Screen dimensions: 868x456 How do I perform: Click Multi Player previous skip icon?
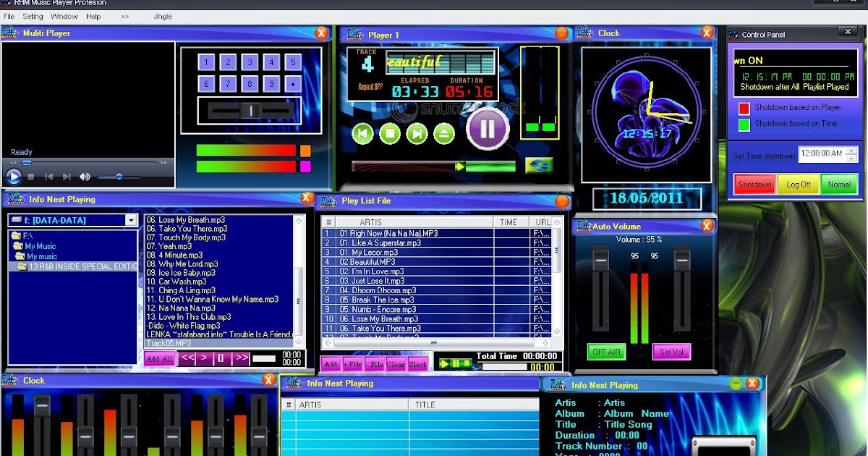(49, 177)
